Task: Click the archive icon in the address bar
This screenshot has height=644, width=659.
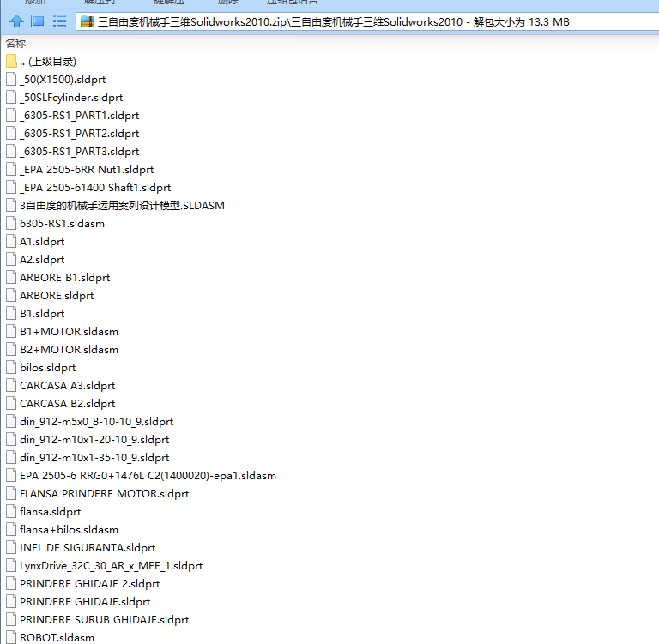Action: [87, 21]
